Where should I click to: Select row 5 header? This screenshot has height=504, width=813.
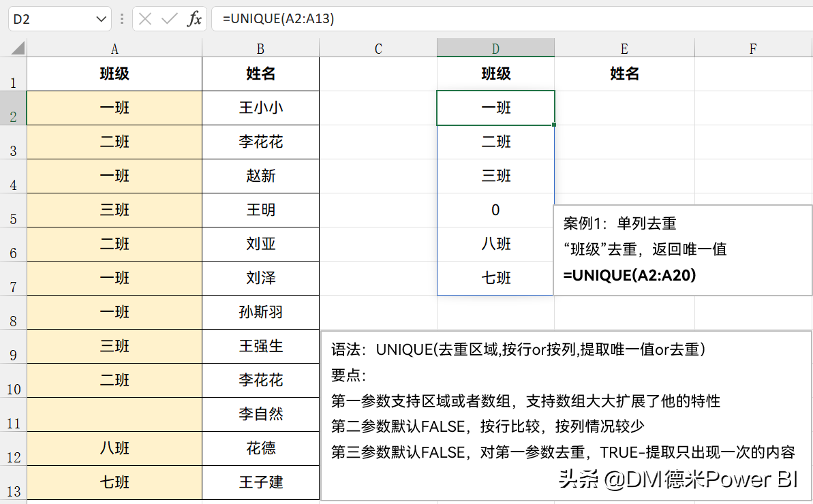13,210
